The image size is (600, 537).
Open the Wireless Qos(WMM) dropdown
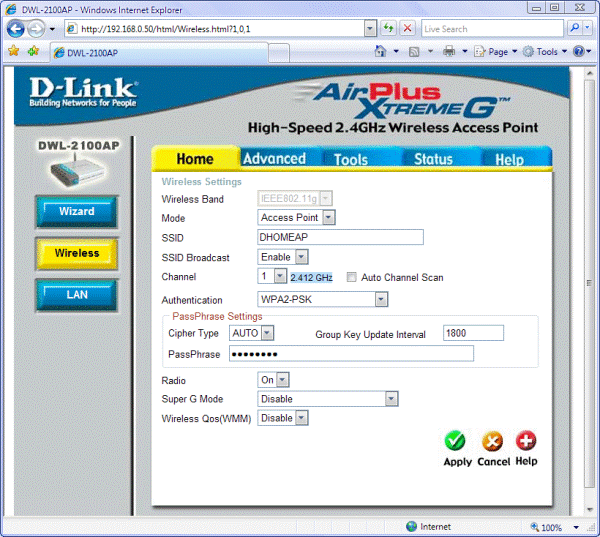click(283, 418)
